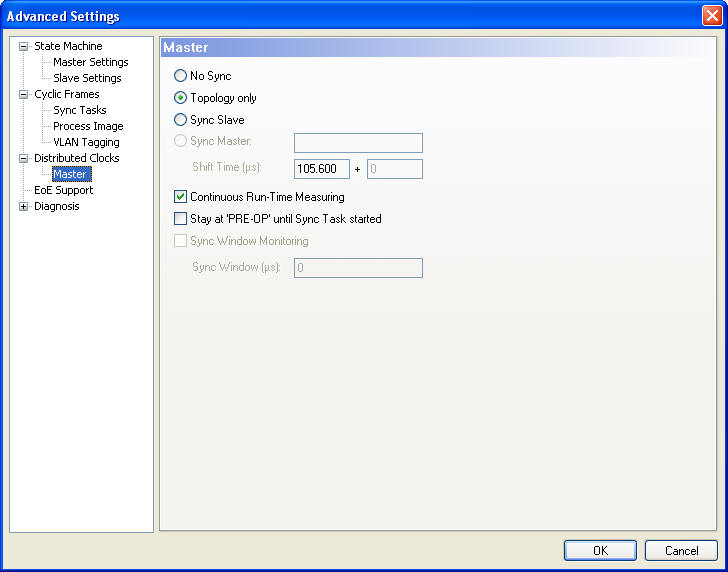Screen dimensions: 728x572
Task: Choose the No Sync radio option
Action: [180, 76]
